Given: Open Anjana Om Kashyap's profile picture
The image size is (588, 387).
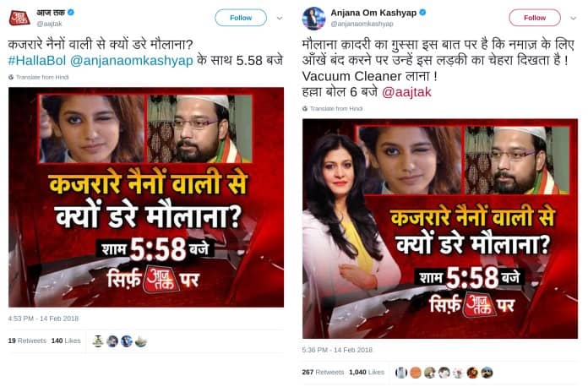Looking at the screenshot, I should (313, 18).
